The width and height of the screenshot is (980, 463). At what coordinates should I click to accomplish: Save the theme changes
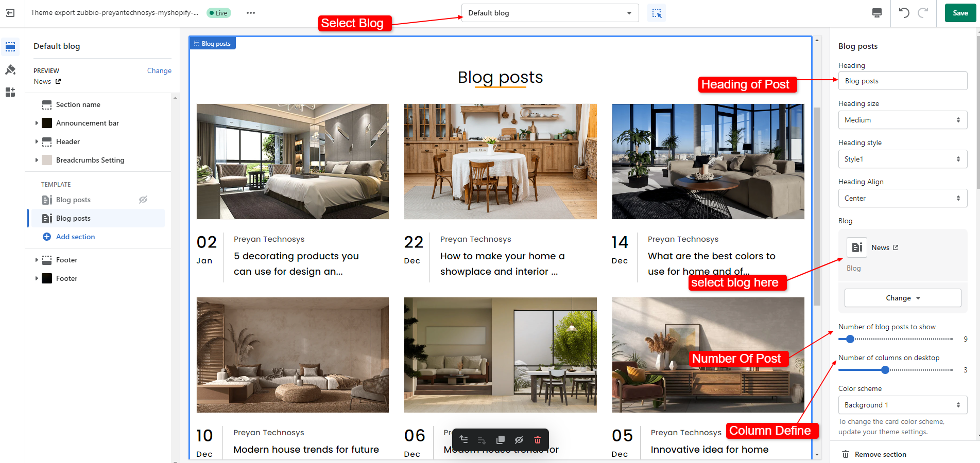[x=960, y=13]
